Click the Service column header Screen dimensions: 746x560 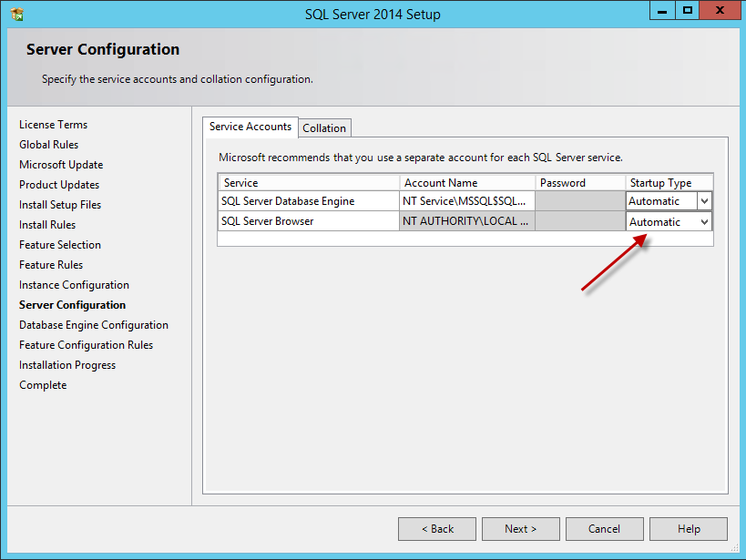308,183
